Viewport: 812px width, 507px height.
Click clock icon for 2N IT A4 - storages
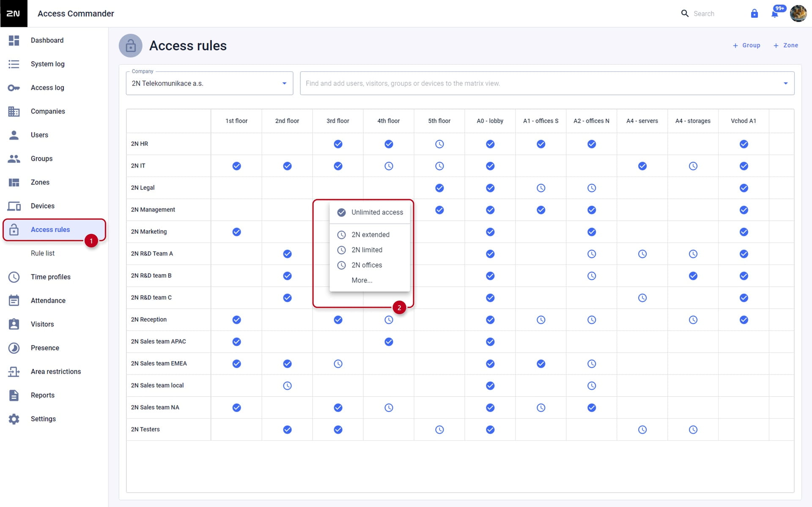pos(693,166)
